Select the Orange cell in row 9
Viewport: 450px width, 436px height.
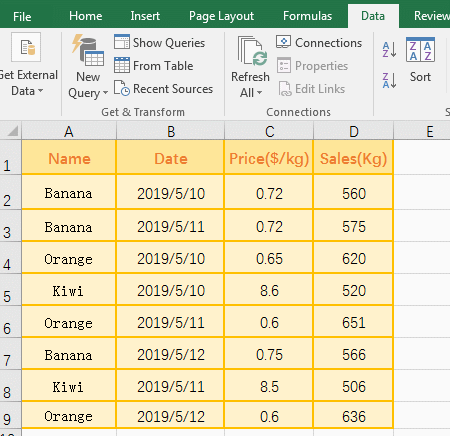pos(69,415)
